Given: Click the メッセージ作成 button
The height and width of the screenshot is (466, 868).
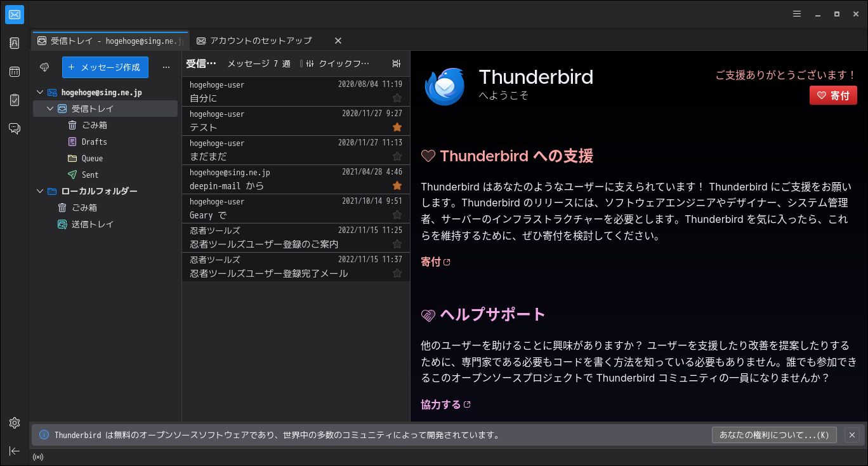Looking at the screenshot, I should [105, 67].
